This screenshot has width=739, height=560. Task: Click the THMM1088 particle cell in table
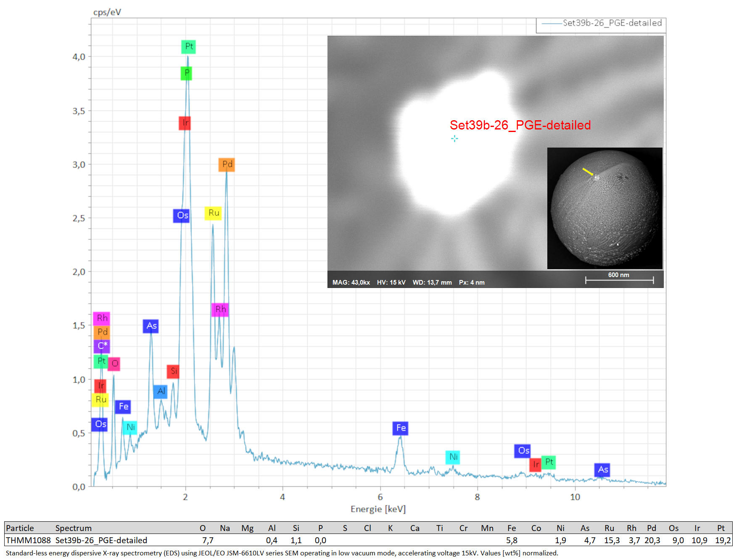pyautogui.click(x=28, y=540)
